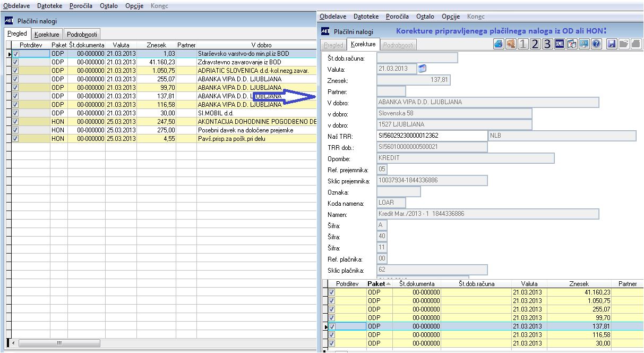The image size is (644, 353).
Task: Click the printer icon in the toolbar
Action: coord(499,44)
